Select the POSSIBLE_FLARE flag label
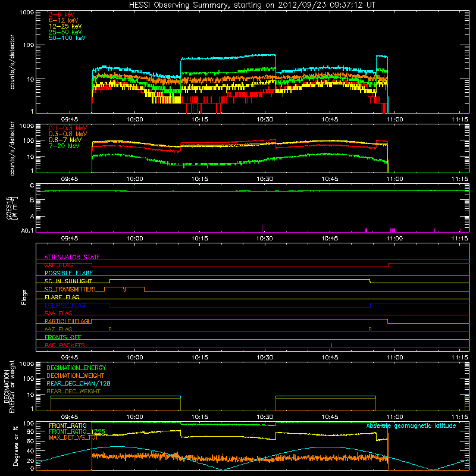 click(x=68, y=273)
